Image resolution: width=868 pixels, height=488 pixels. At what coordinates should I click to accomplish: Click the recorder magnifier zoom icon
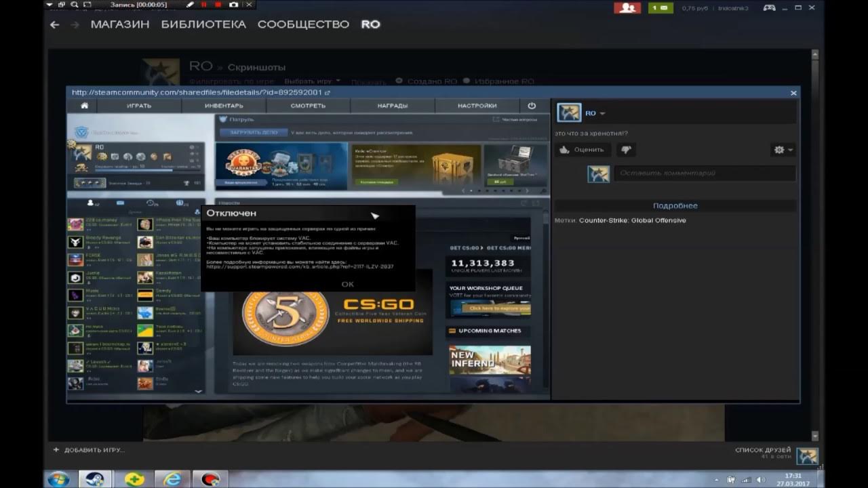(x=74, y=5)
